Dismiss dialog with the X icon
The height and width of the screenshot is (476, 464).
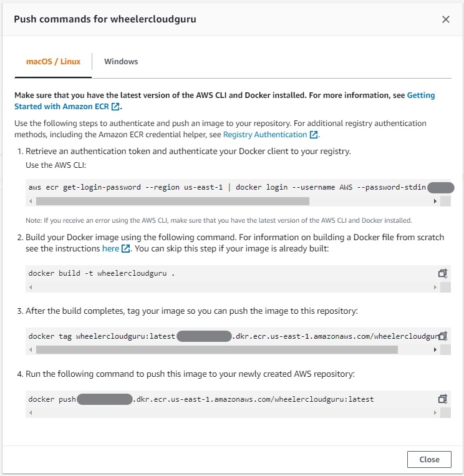(445, 19)
